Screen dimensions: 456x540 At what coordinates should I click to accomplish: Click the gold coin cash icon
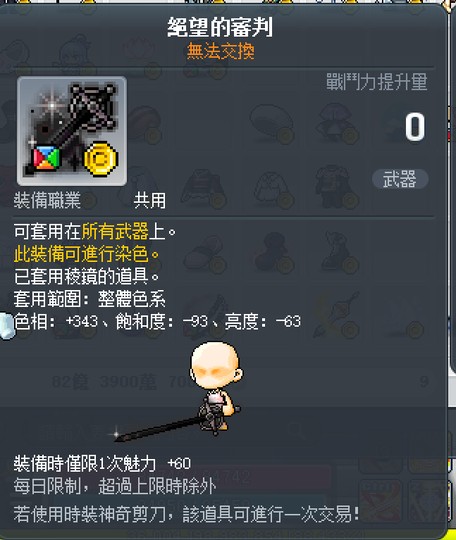coord(101,159)
